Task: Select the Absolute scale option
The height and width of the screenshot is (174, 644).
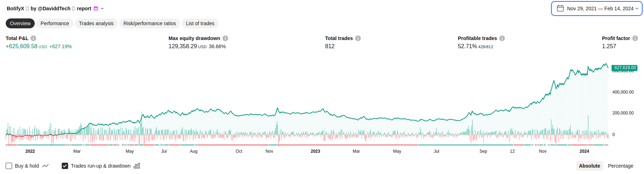Action: (x=589, y=166)
